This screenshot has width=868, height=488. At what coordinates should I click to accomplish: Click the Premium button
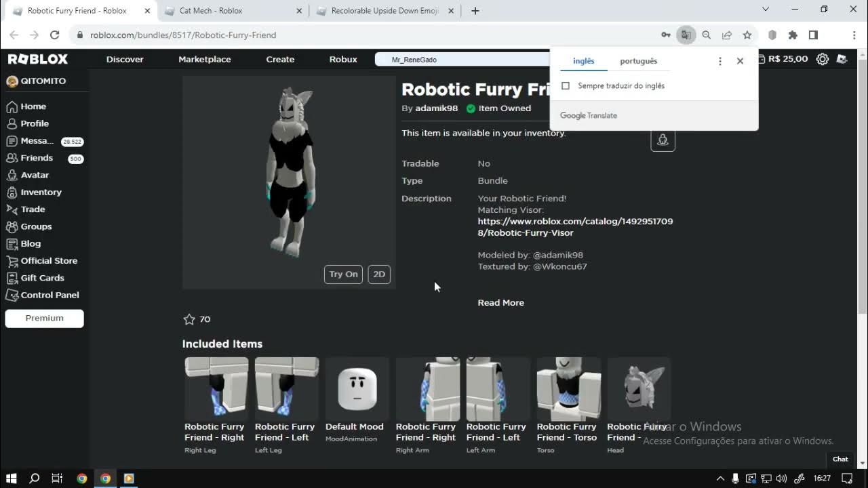45,318
